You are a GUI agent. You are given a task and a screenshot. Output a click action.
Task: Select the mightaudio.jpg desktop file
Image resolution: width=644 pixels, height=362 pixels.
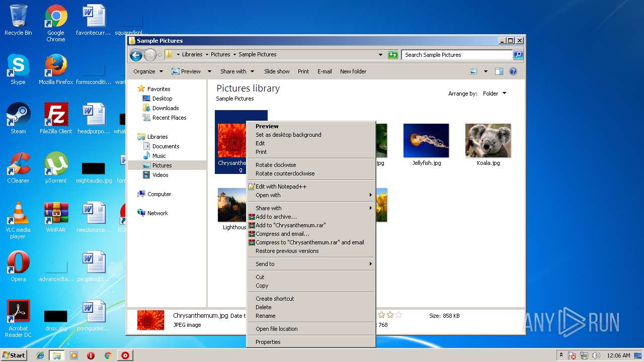tap(94, 172)
